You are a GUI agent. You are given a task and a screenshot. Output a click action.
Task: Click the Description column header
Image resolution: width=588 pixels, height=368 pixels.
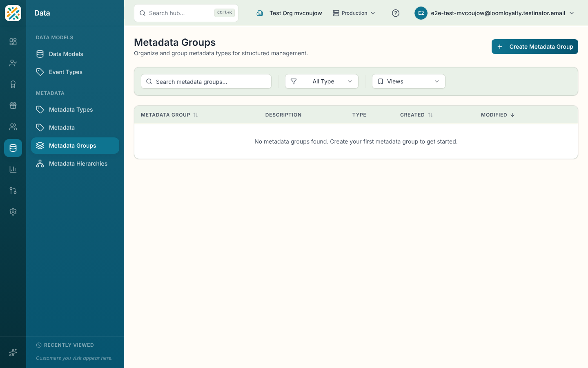coord(283,115)
